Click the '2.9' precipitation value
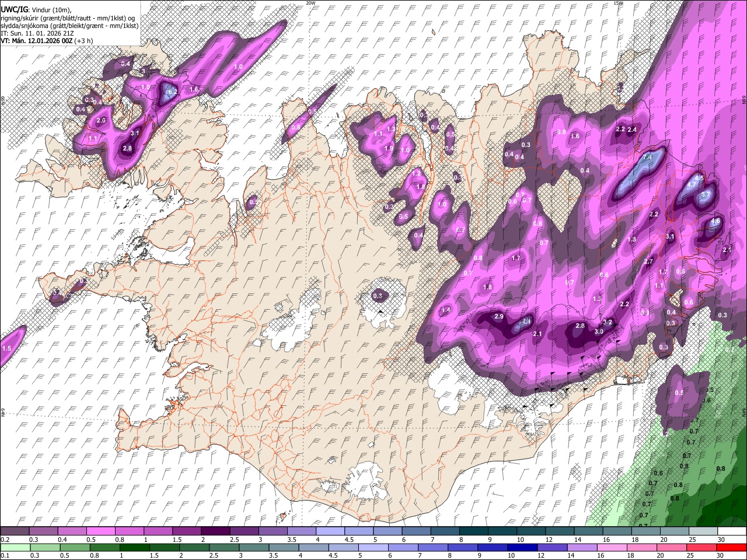 point(499,316)
